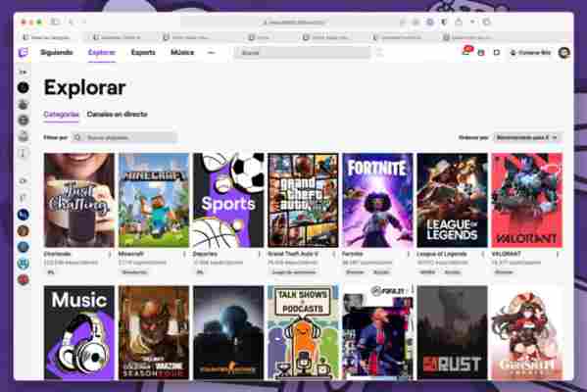
Task: Click the last channel avatar, red
Action: [x=24, y=279]
